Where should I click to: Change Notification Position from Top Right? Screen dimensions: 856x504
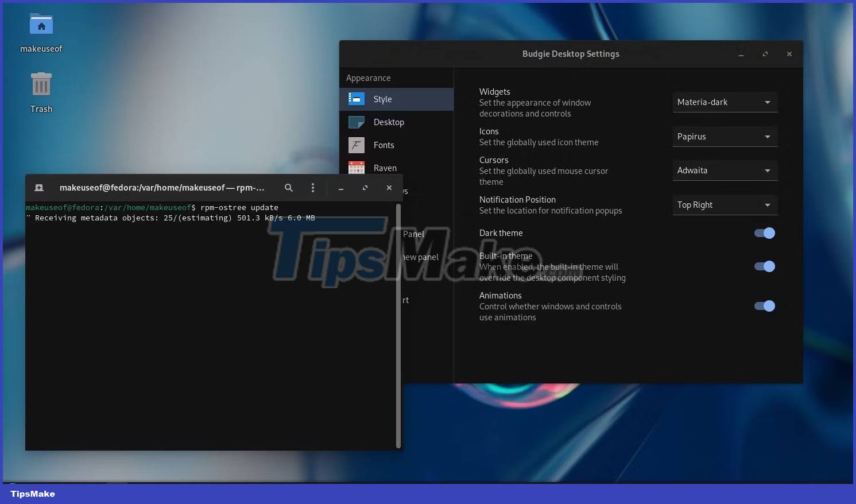(725, 205)
